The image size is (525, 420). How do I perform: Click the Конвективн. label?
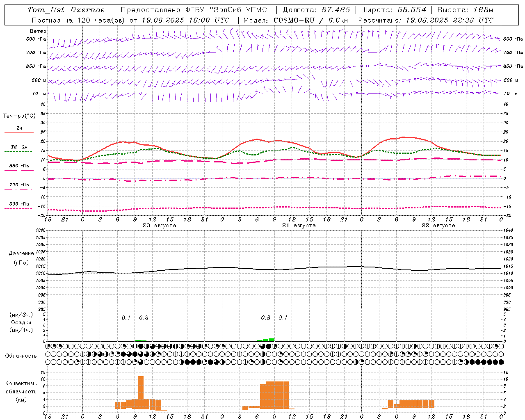tap(21, 383)
